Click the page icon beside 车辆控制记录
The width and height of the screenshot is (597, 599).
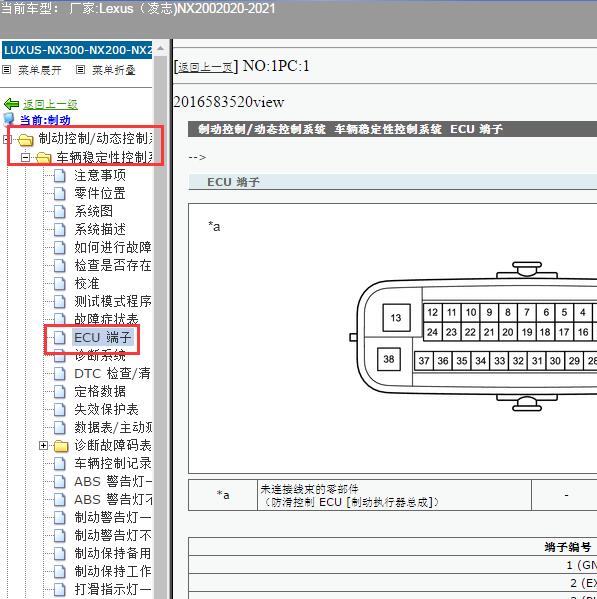coord(60,464)
